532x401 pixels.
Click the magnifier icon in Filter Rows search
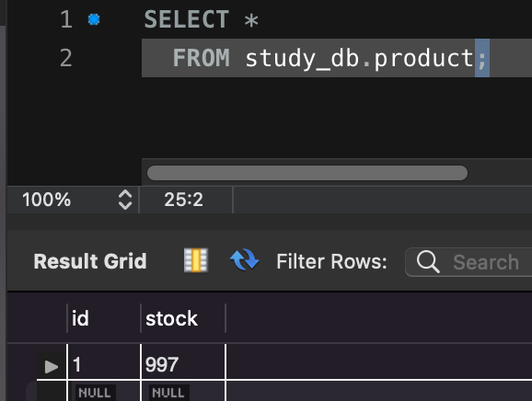tap(428, 262)
